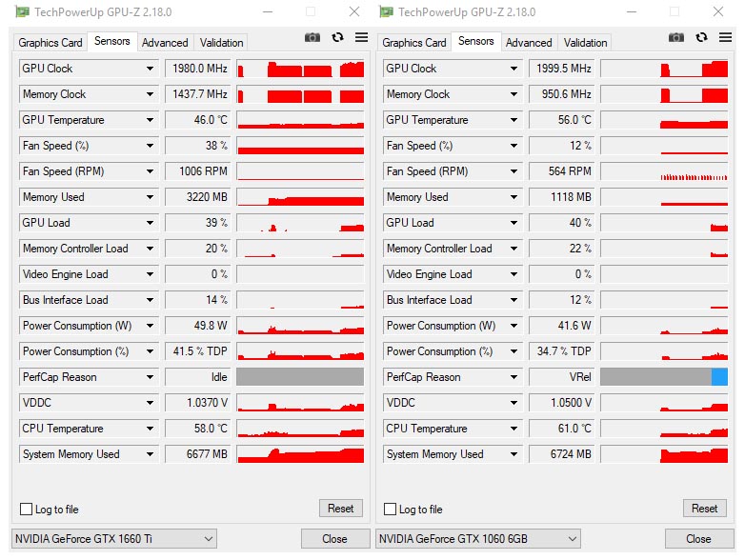Click GPU Clock graph in 1660 Ti window
The width and height of the screenshot is (745, 560).
tap(300, 69)
